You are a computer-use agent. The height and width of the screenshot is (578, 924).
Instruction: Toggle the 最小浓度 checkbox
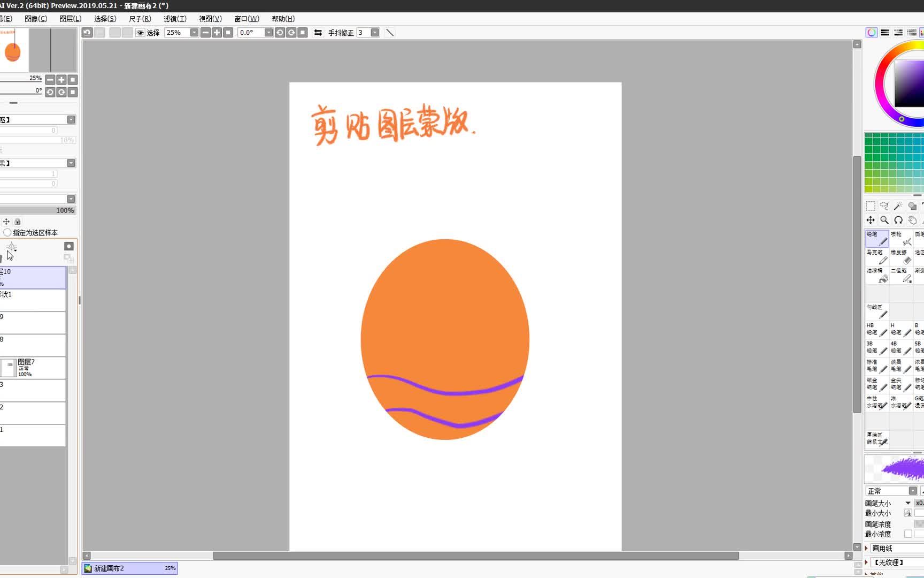(908, 534)
